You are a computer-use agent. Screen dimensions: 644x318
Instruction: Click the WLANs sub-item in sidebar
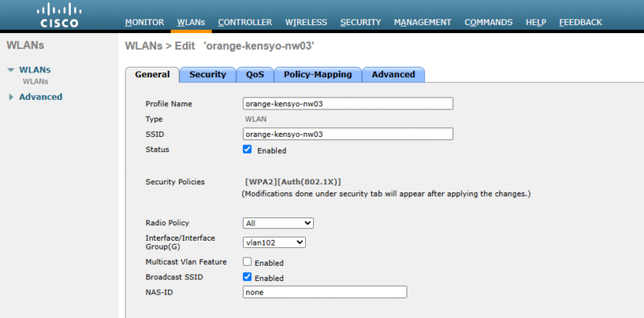35,81
